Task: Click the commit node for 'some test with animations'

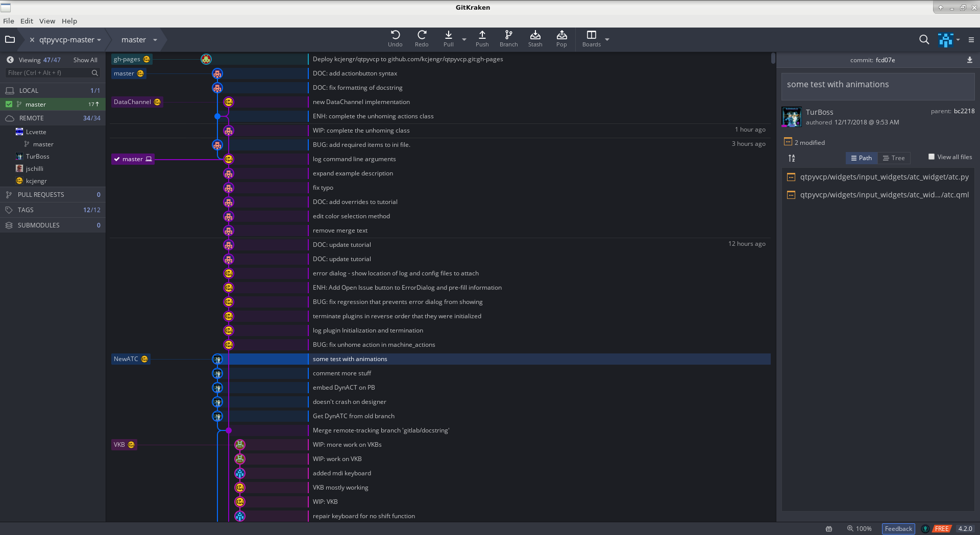Action: pos(217,359)
